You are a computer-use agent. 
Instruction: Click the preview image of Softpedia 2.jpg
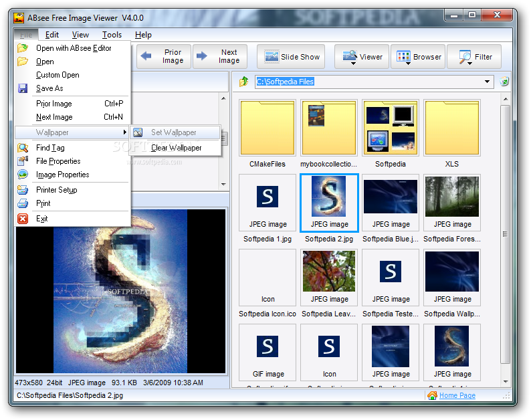120,292
